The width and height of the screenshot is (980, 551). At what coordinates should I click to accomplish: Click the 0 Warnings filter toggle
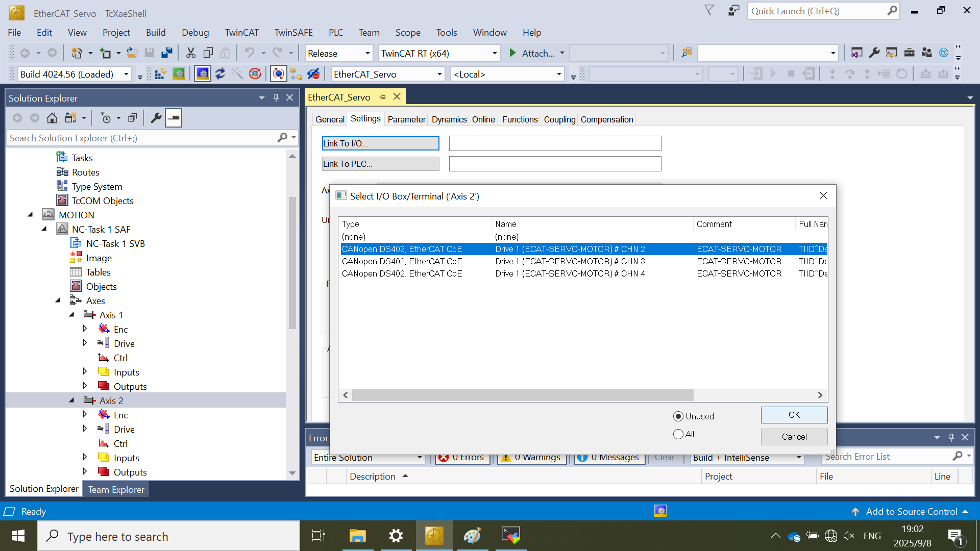[x=532, y=458]
